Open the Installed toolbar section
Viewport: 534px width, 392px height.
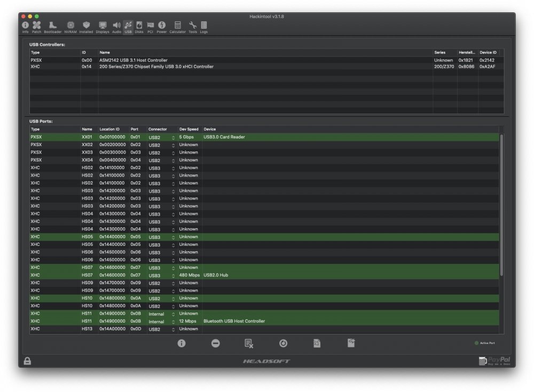pos(86,27)
